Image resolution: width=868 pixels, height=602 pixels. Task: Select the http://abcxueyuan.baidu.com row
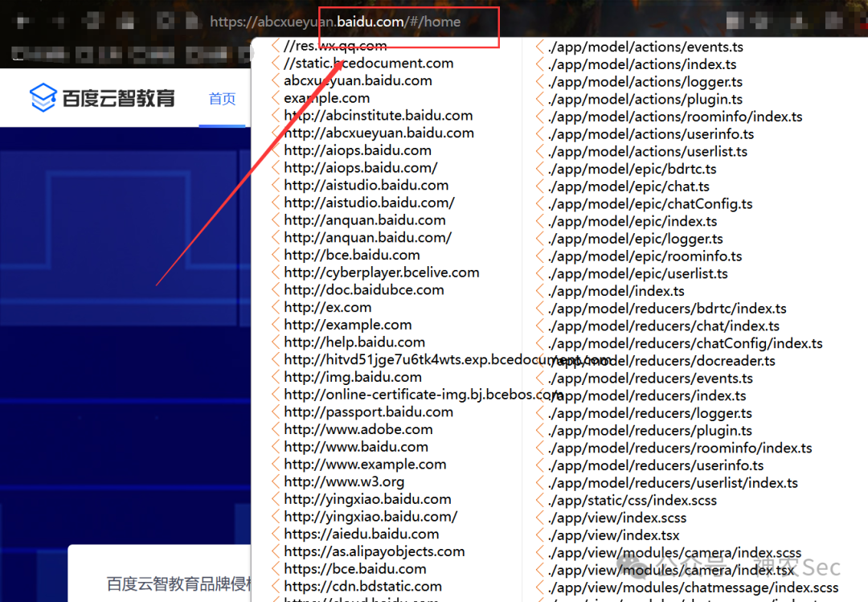(379, 133)
